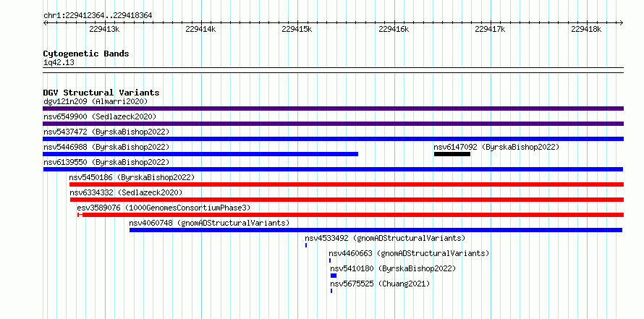Screen dimensions: 644x319
Task: Click nsv6139550 (ByrskaBishop2022) label
Action: pyautogui.click(x=106, y=162)
